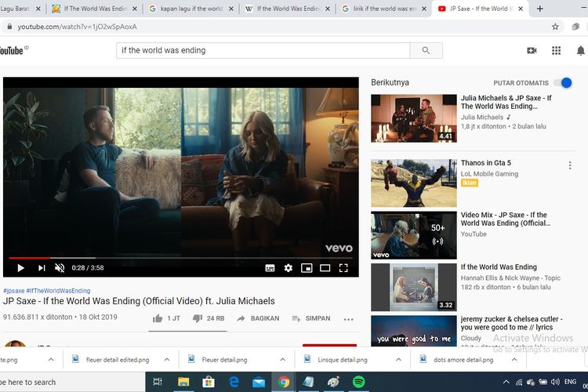
Task: Open video player settings gear
Action: pyautogui.click(x=288, y=268)
